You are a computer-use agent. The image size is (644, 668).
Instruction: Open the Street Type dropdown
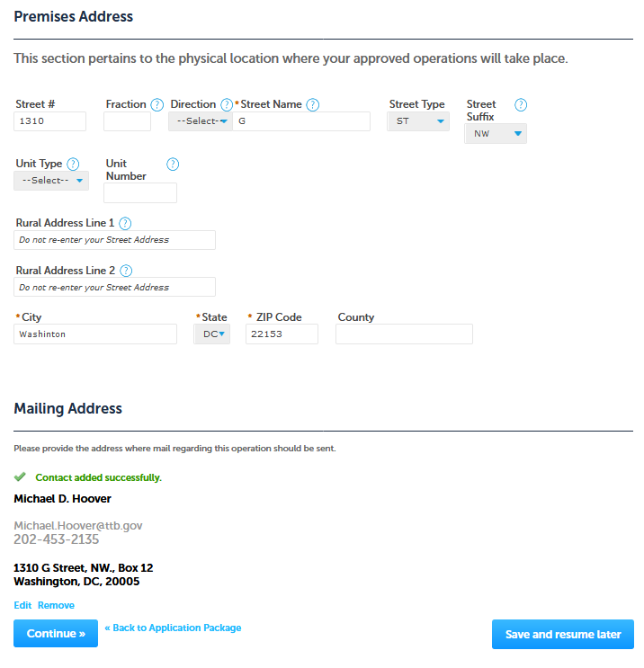[418, 121]
